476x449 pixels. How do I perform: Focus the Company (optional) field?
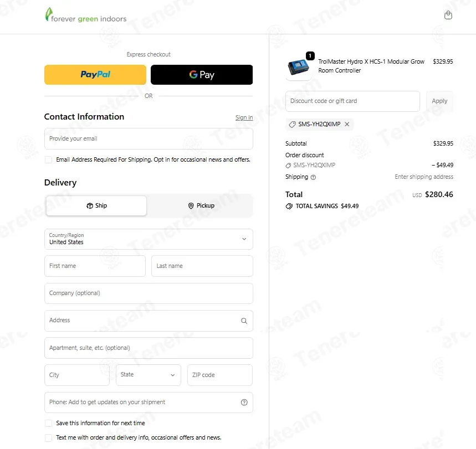point(149,293)
